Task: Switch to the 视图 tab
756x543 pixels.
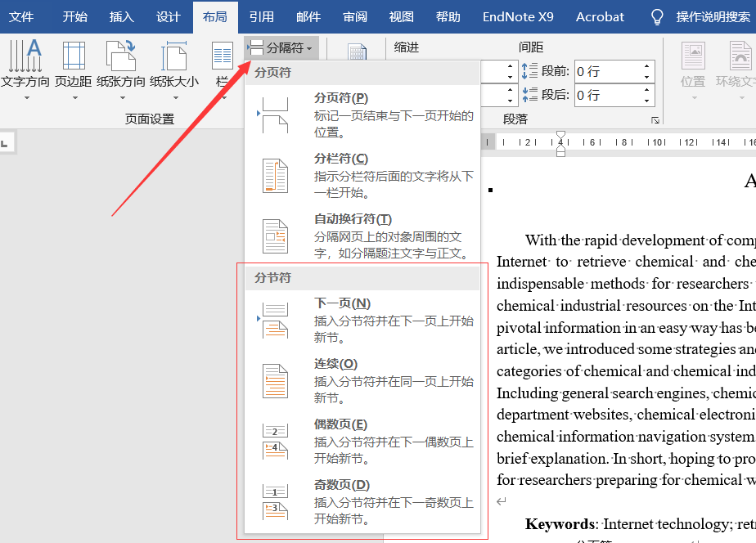Action: coord(402,17)
